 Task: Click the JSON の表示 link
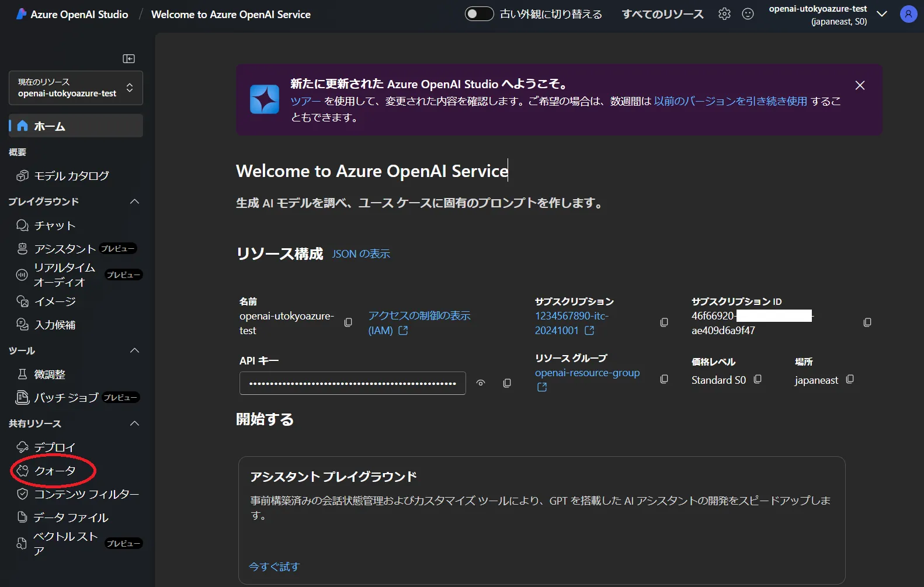click(x=361, y=254)
